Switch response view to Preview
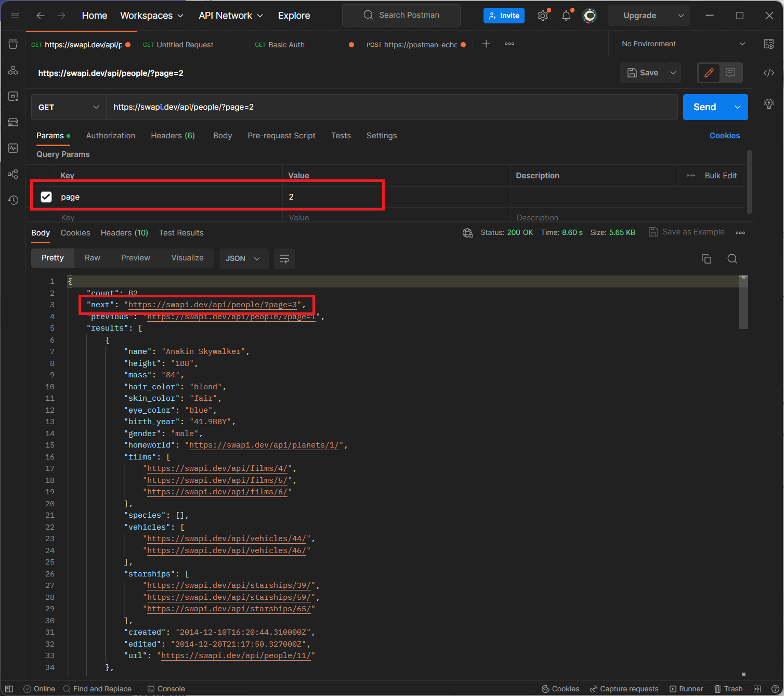784x696 pixels. click(135, 258)
